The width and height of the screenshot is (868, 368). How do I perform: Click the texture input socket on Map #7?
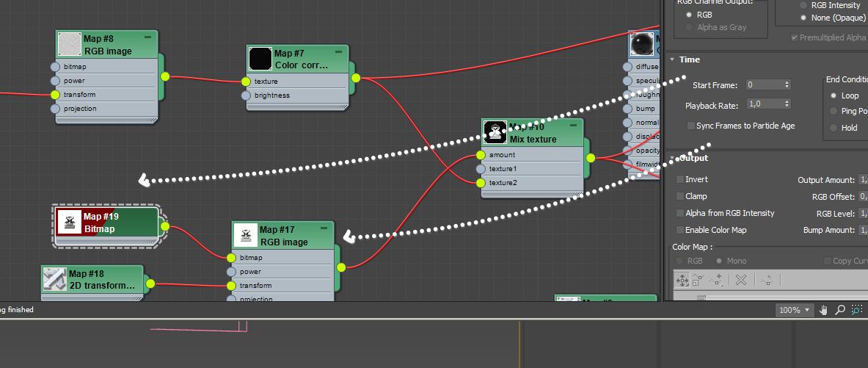tap(246, 82)
